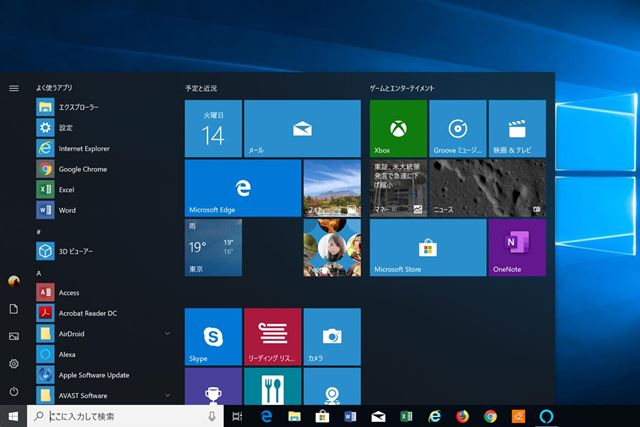Click the よく使うアプリ heading
This screenshot has height=427, width=640.
[54, 87]
